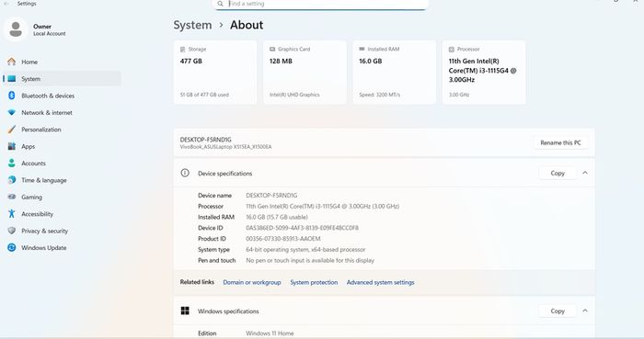Click the Windows logo icon
This screenshot has height=339, width=644.
(x=185, y=311)
